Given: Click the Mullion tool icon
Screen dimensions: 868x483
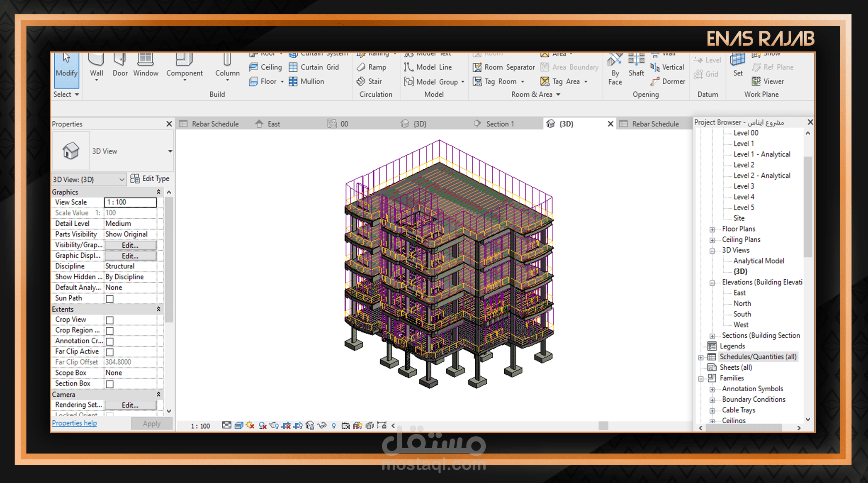Looking at the screenshot, I should (293, 81).
